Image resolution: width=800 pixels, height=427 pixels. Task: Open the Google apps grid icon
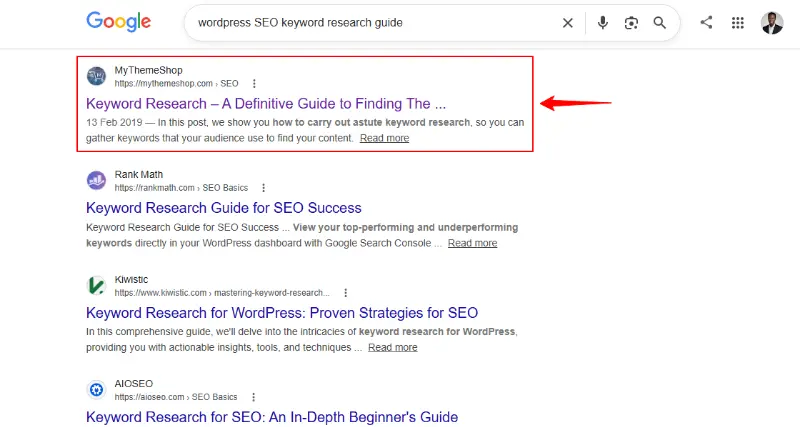click(738, 22)
